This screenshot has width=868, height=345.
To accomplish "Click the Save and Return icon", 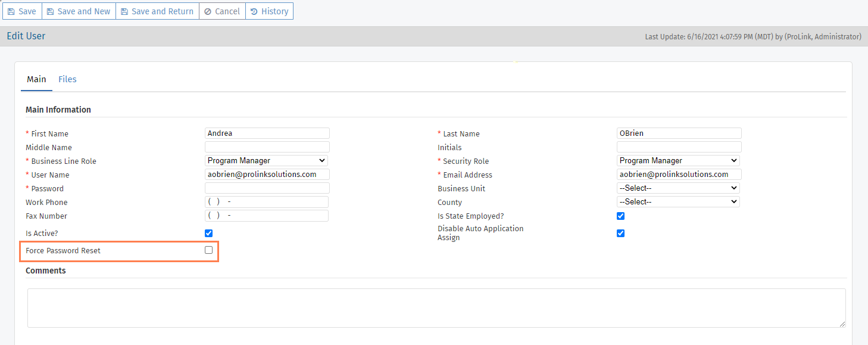I will (x=124, y=11).
